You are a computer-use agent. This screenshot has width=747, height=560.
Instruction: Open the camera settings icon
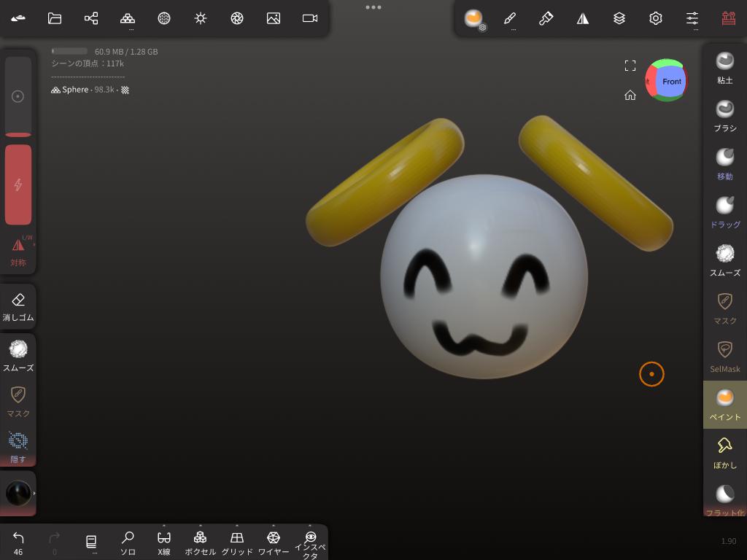coord(310,18)
